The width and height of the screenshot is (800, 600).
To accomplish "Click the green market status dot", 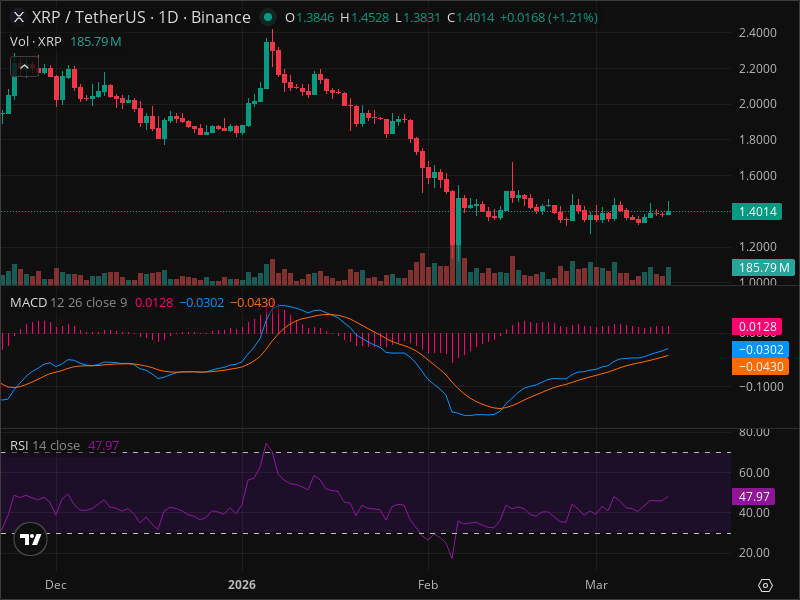I will 267,17.
